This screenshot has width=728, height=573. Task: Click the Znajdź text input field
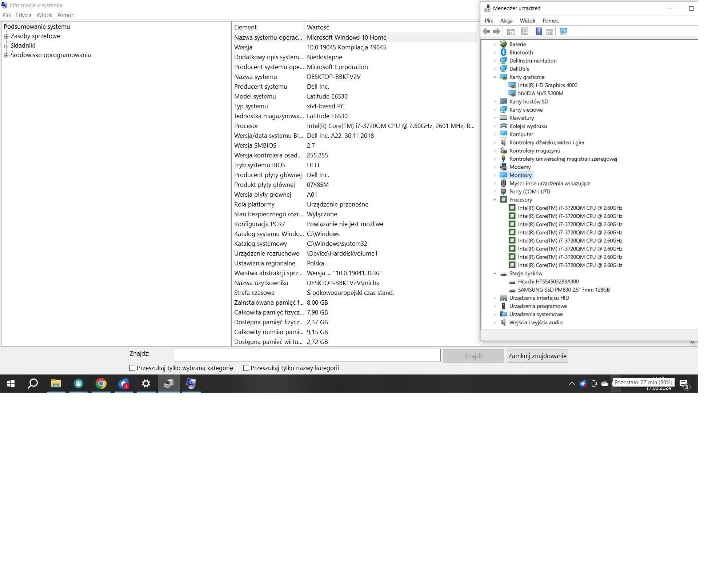(307, 355)
